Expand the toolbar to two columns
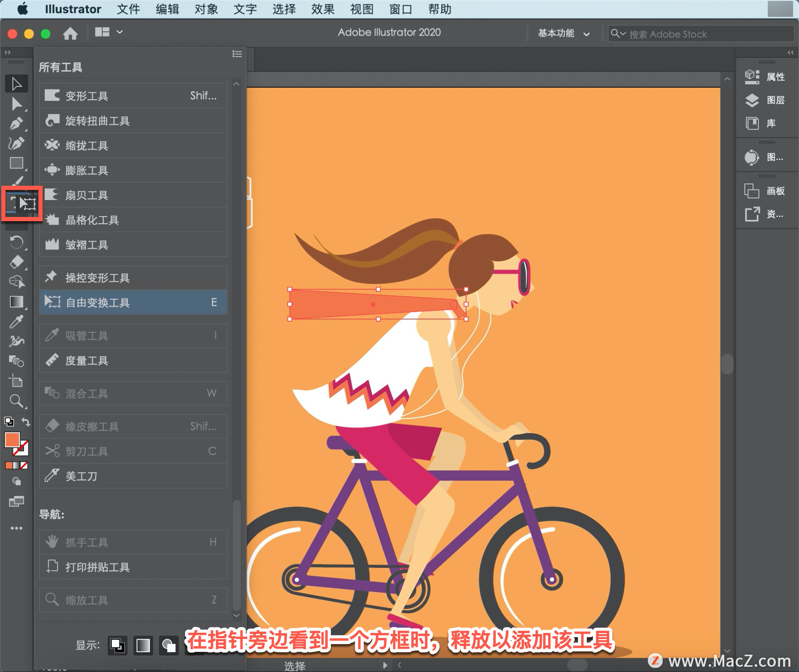The height and width of the screenshot is (672, 799). (x=7, y=52)
